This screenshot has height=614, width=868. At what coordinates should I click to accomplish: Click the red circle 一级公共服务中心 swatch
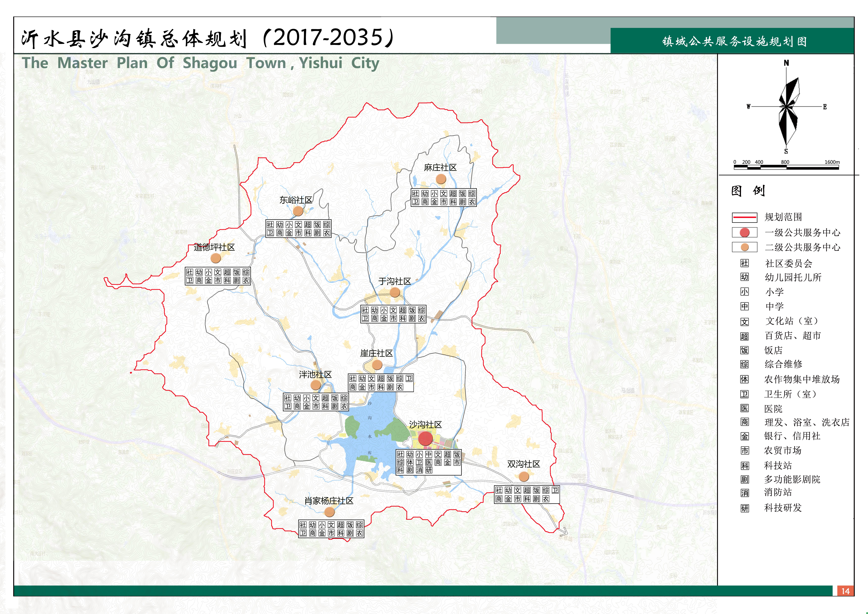(x=744, y=232)
